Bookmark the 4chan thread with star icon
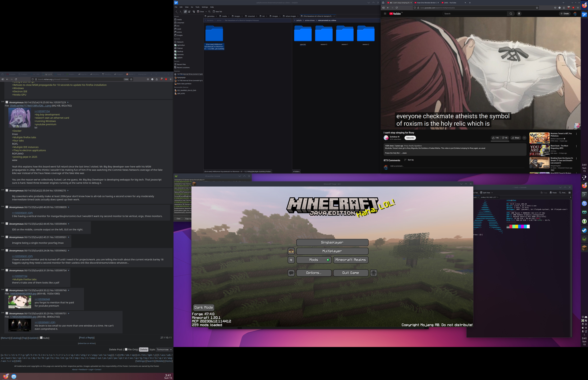The width and height of the screenshot is (588, 380). 131,79
